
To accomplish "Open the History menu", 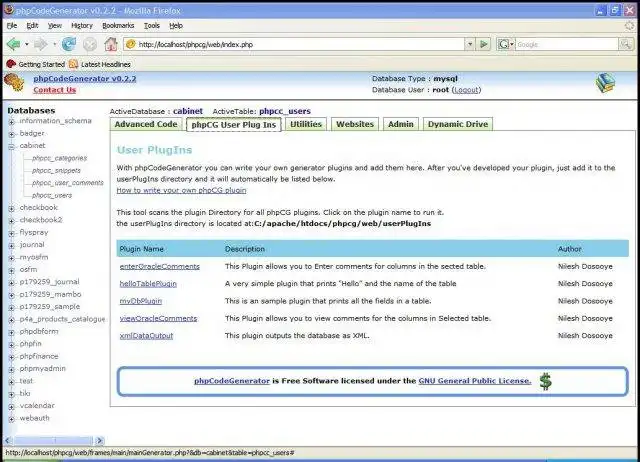I will [x=82, y=25].
